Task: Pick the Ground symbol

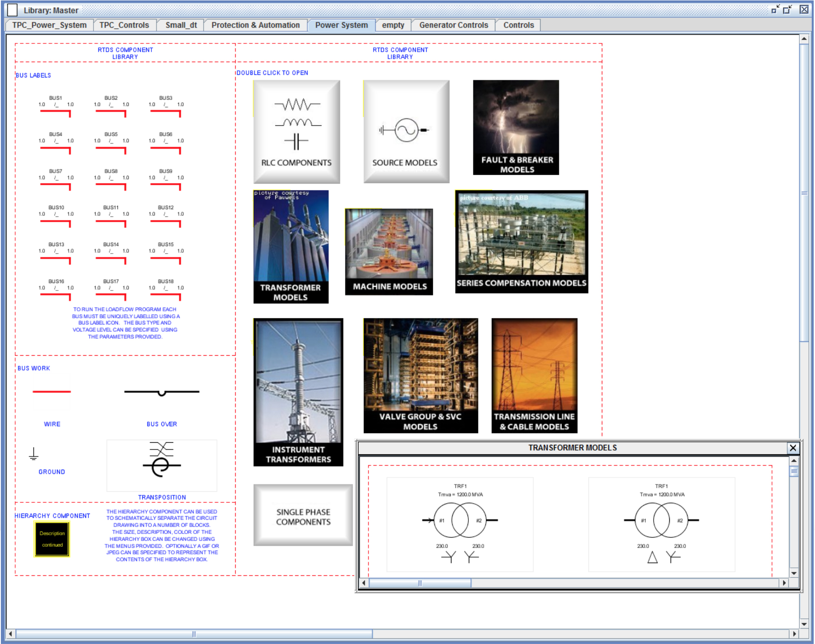Action: (33, 454)
